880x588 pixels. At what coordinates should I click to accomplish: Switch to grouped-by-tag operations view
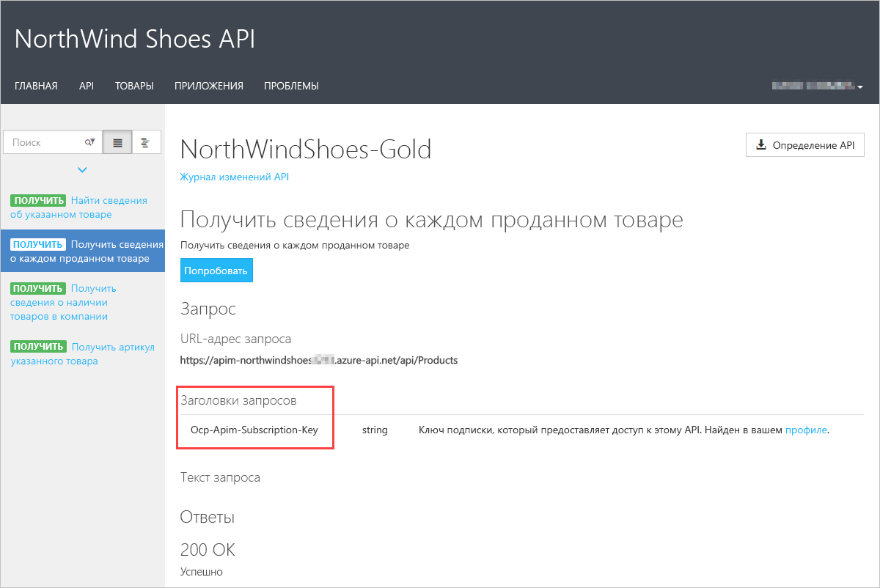[145, 142]
